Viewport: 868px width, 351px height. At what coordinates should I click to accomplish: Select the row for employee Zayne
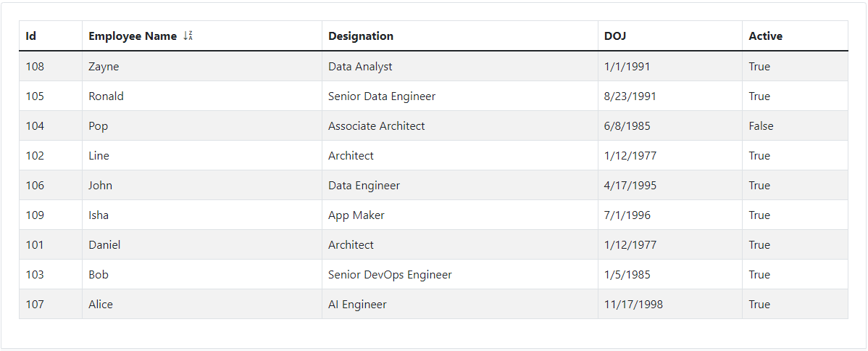(104, 66)
